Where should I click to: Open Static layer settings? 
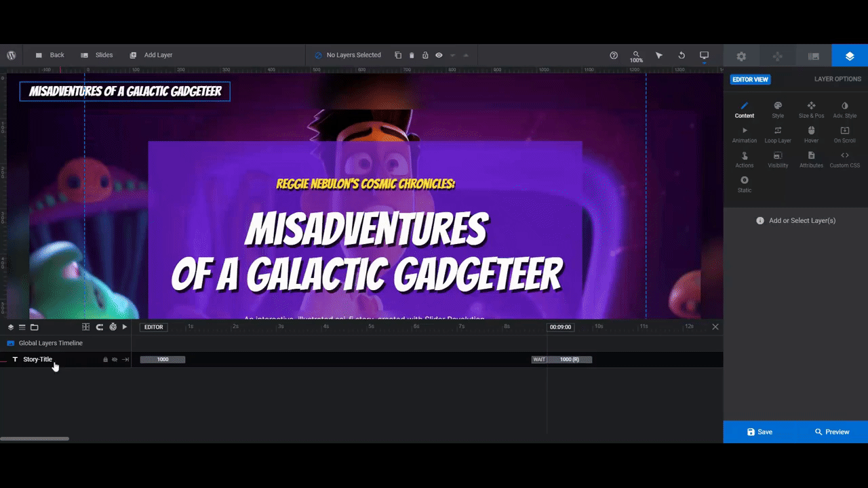click(745, 184)
